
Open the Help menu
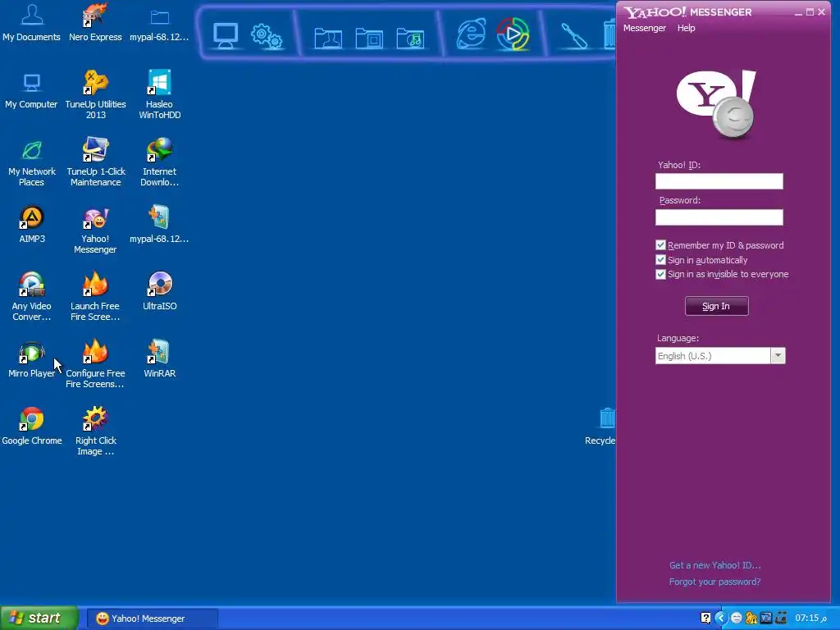687,28
